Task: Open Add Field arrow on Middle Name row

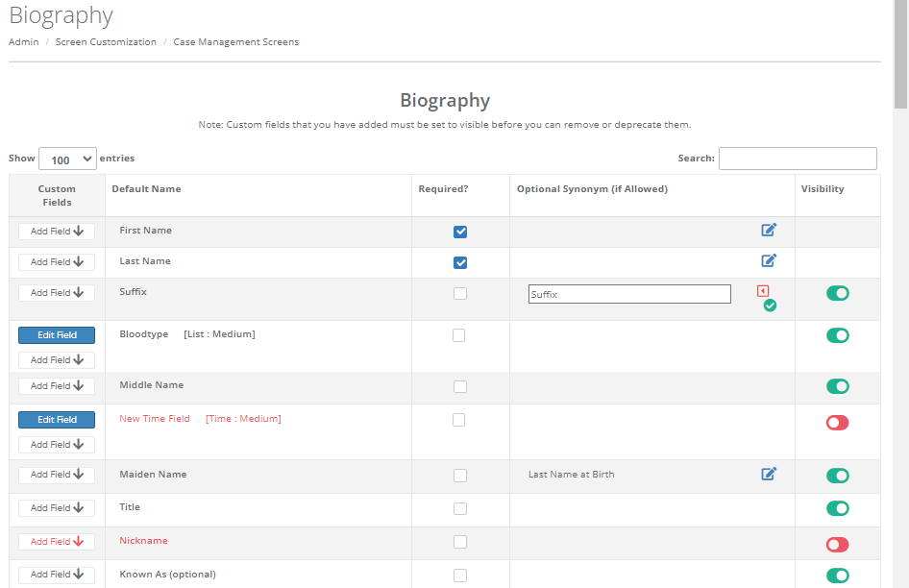Action: 56,385
